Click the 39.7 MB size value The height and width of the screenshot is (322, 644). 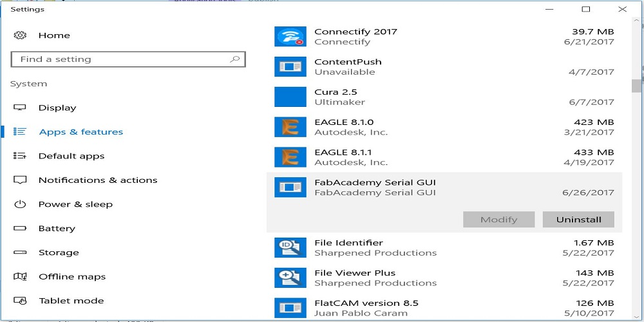tap(593, 32)
